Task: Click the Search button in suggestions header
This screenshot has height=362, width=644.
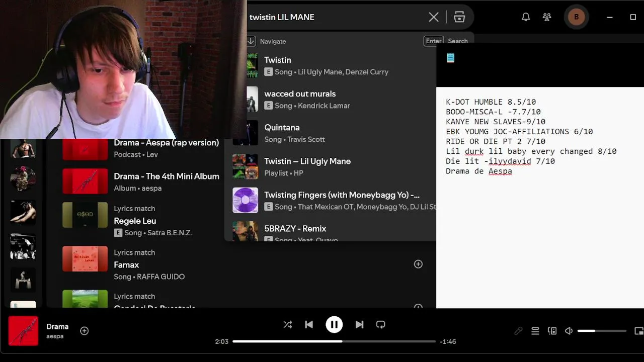Action: 457,41
